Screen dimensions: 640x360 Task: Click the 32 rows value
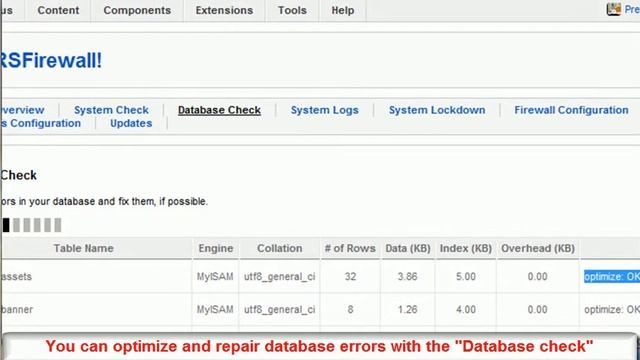click(350, 276)
